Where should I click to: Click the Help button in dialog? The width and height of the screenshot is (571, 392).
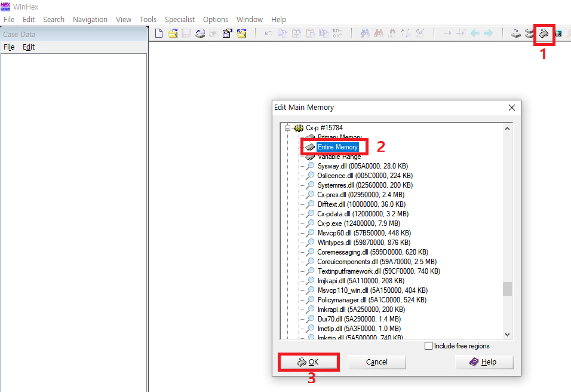click(x=484, y=362)
